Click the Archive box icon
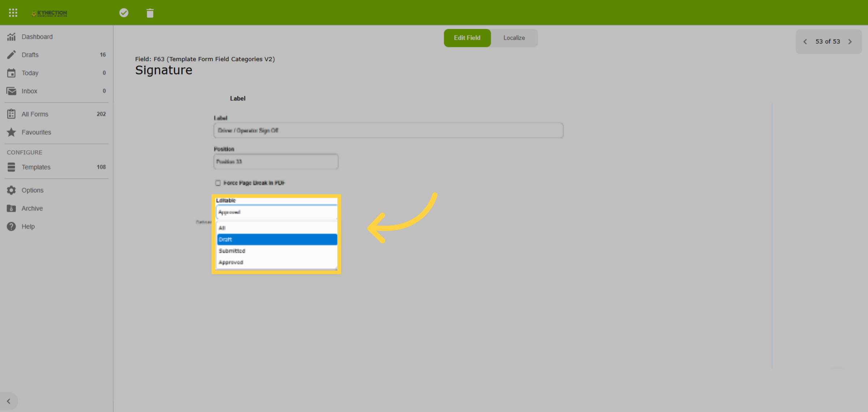 point(12,208)
